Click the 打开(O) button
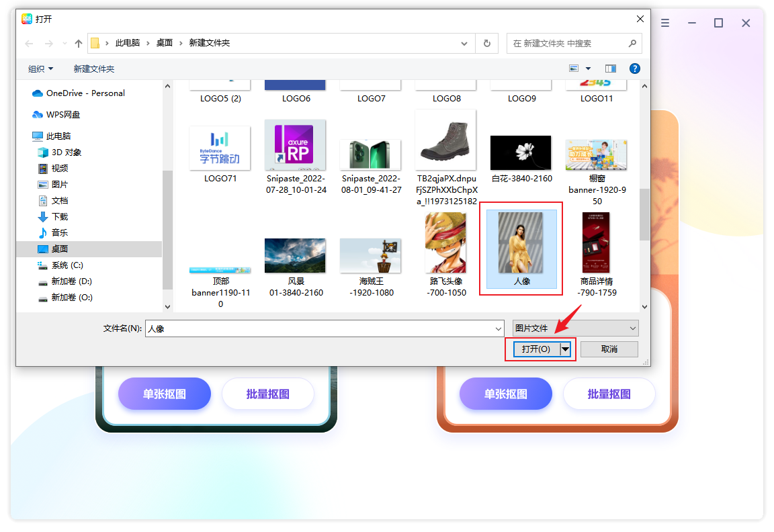Image resolution: width=774 pixels, height=532 pixels. pyautogui.click(x=536, y=349)
